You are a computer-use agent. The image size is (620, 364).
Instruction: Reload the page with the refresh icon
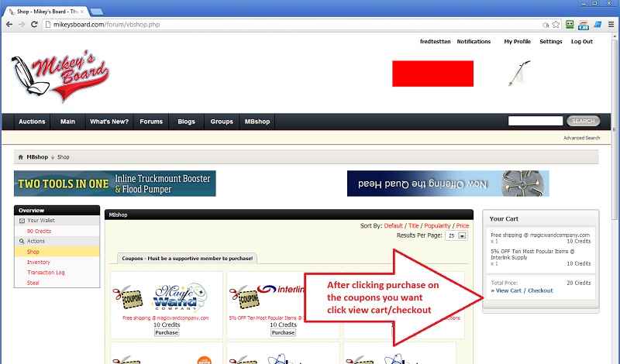34,25
